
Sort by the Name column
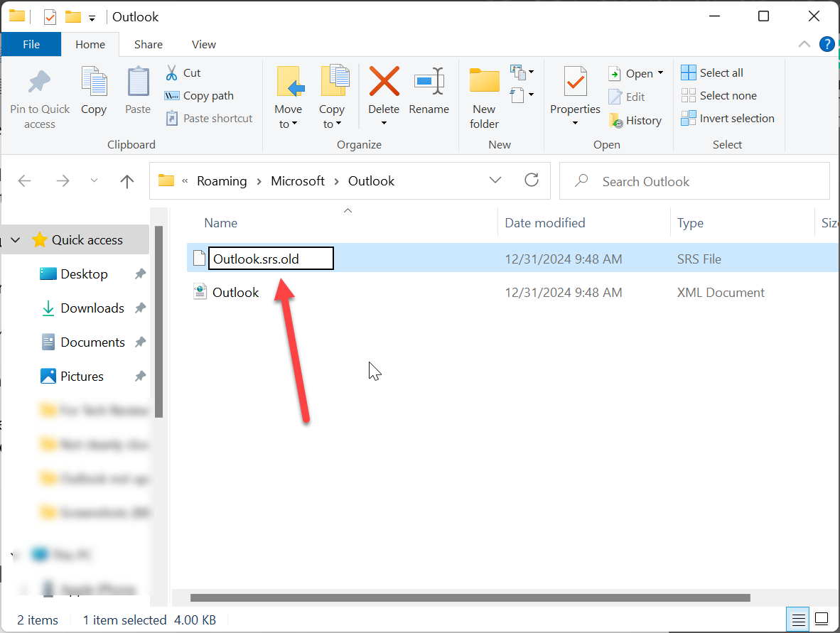point(221,223)
